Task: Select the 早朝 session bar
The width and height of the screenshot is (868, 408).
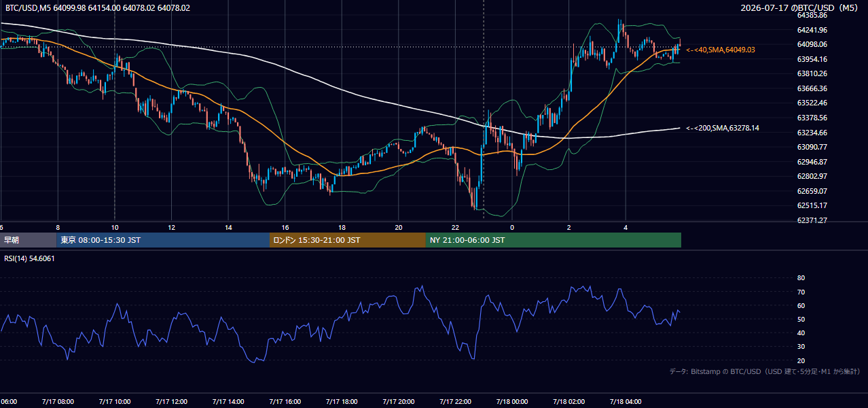Action: coord(28,240)
